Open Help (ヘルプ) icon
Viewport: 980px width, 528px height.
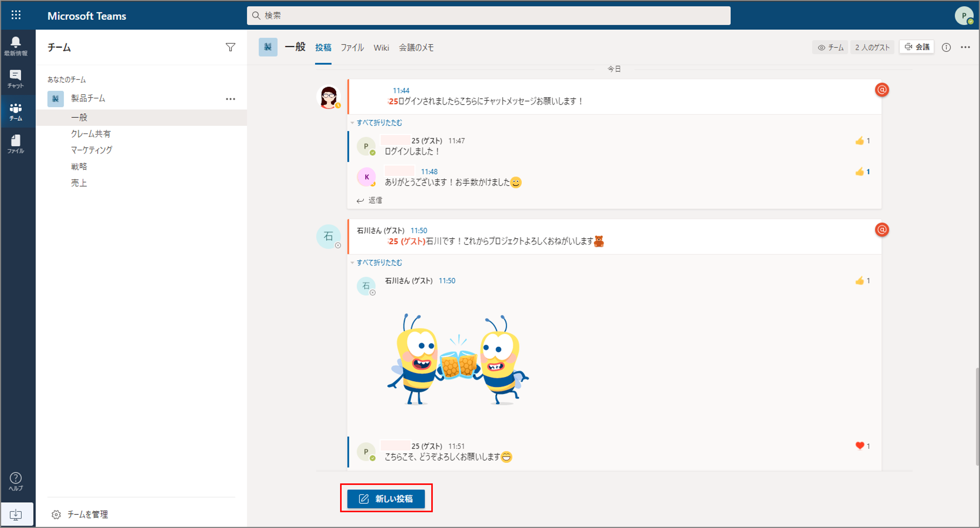16,481
